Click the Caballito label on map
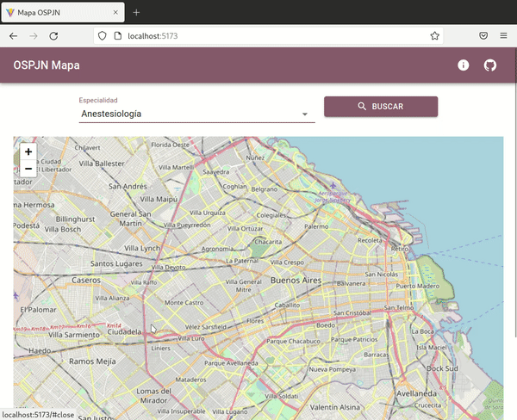The width and height of the screenshot is (517, 420). point(287,305)
